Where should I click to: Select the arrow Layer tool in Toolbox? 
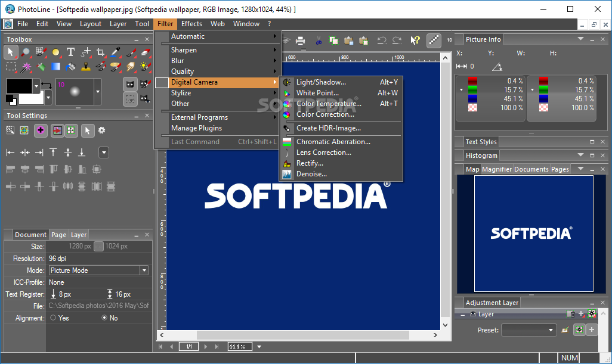click(x=11, y=52)
